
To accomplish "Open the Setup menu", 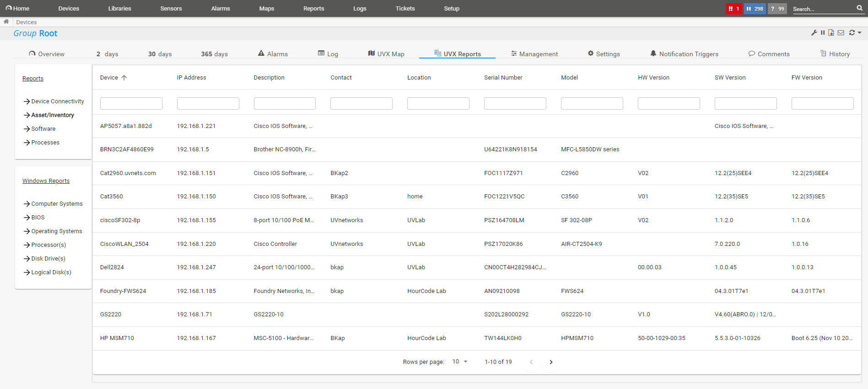I will pos(452,8).
